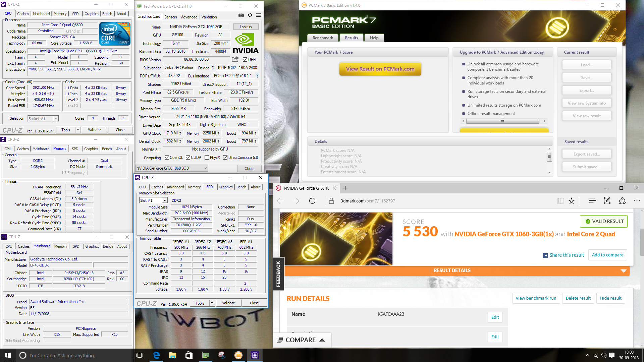This screenshot has width=644, height=362.
Task: Open Socket #1 selection dropdown
Action: (x=43, y=118)
